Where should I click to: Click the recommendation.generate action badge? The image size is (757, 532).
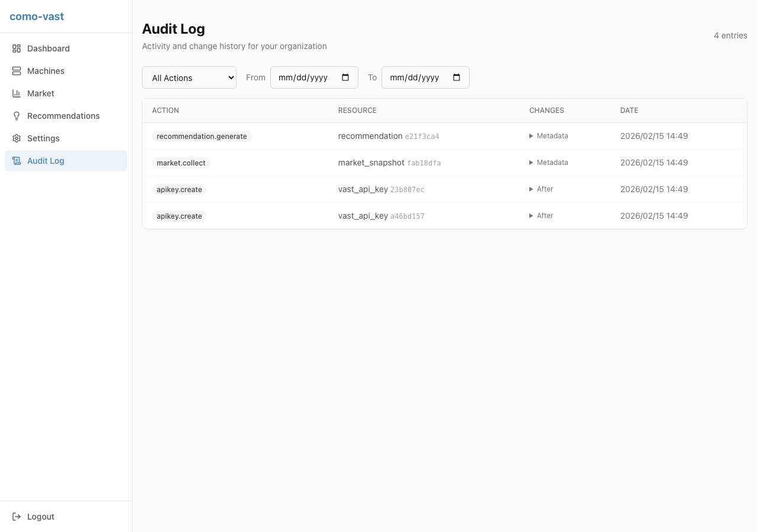pyautogui.click(x=202, y=136)
